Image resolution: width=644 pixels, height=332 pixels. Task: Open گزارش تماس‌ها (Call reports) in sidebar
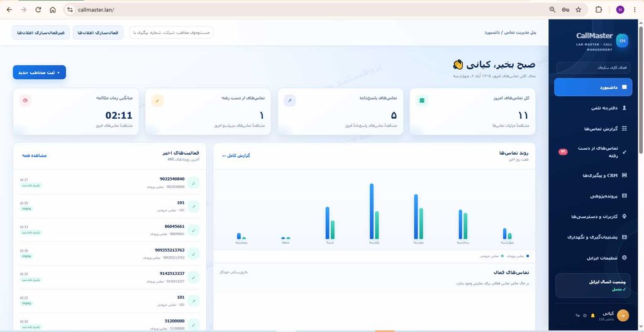(593, 129)
